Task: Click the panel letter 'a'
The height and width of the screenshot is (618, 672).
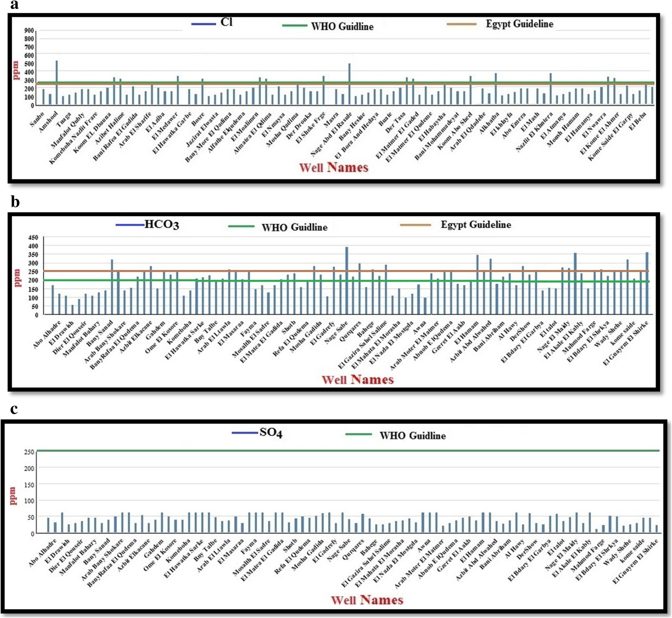Action: [15, 5]
